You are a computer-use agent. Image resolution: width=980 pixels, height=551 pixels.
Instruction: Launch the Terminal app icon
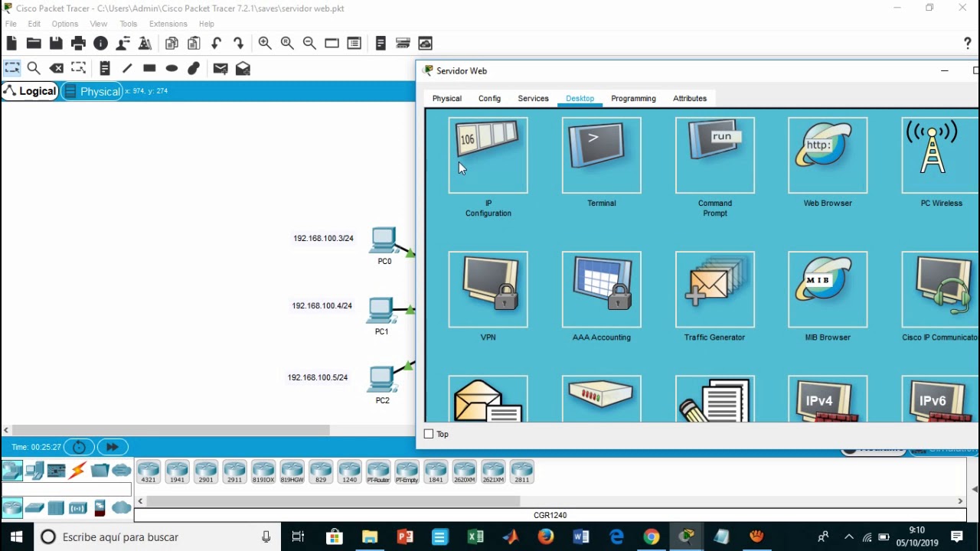point(601,155)
